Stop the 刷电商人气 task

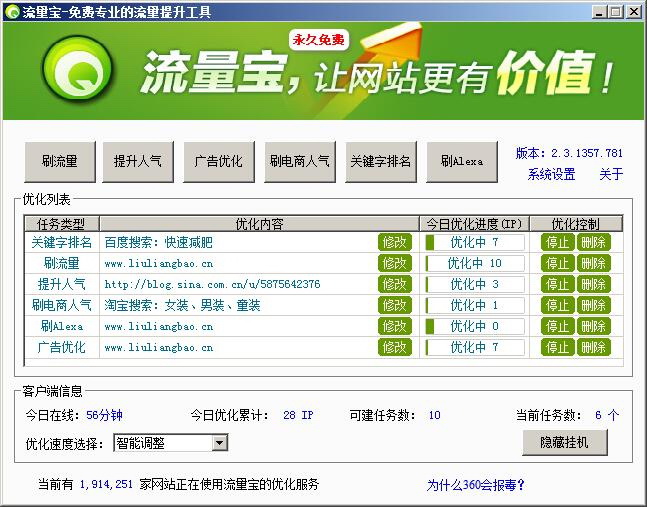[x=557, y=305]
